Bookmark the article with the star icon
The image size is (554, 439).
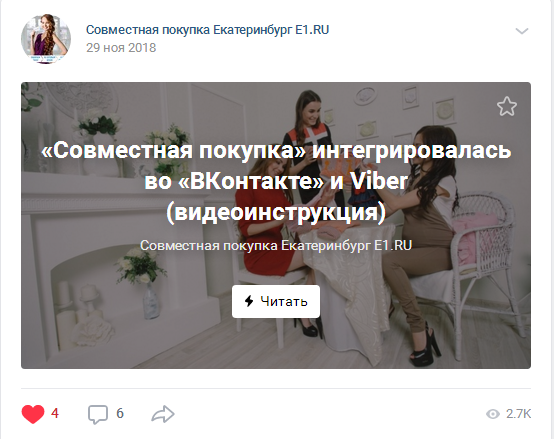(x=507, y=106)
